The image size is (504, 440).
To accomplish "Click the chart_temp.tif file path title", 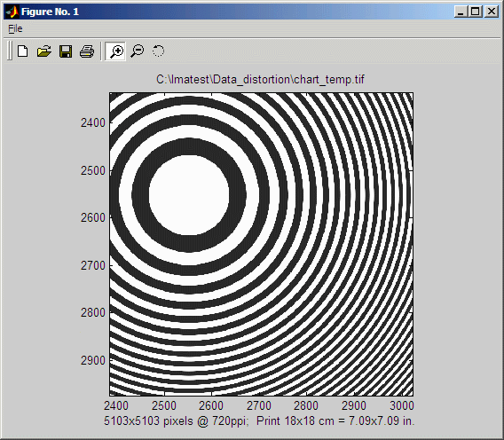I will click(260, 79).
